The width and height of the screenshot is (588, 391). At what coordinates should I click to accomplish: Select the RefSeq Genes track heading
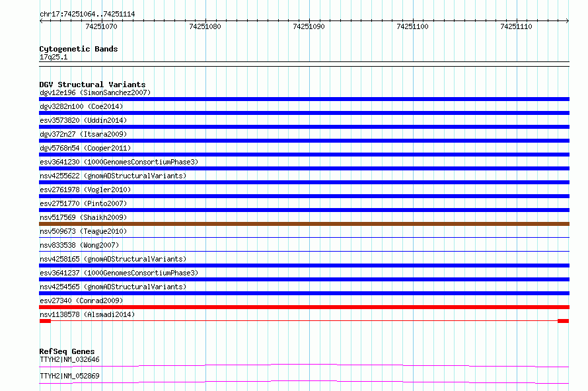point(67,351)
